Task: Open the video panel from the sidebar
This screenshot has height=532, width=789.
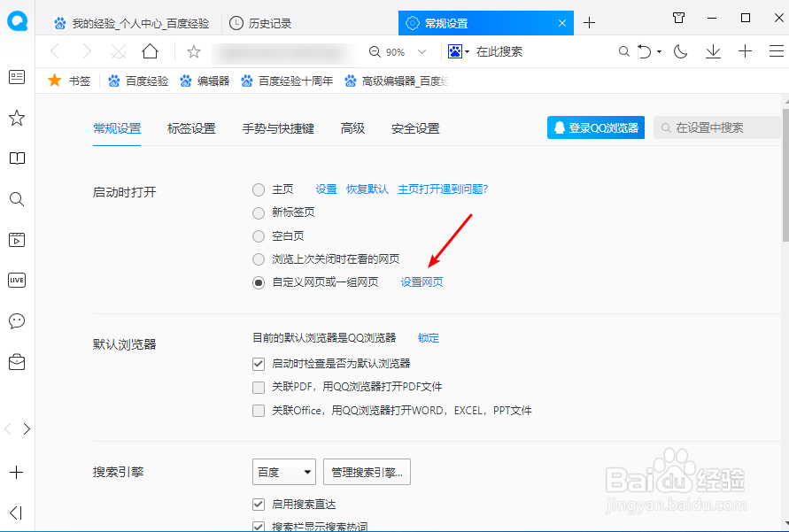Action: pos(16,239)
